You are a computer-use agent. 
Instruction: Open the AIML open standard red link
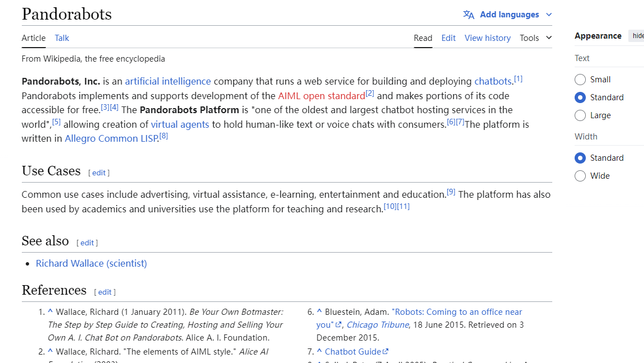322,96
